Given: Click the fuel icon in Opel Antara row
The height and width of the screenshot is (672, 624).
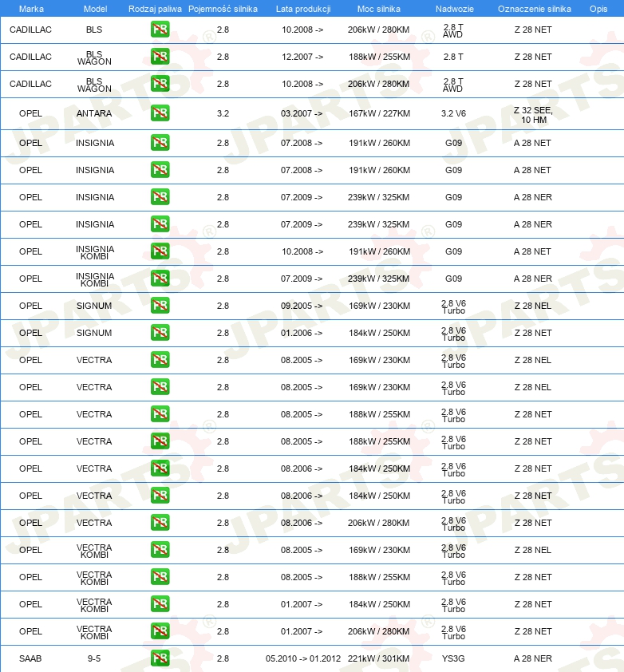Looking at the screenshot, I should coord(160,113).
